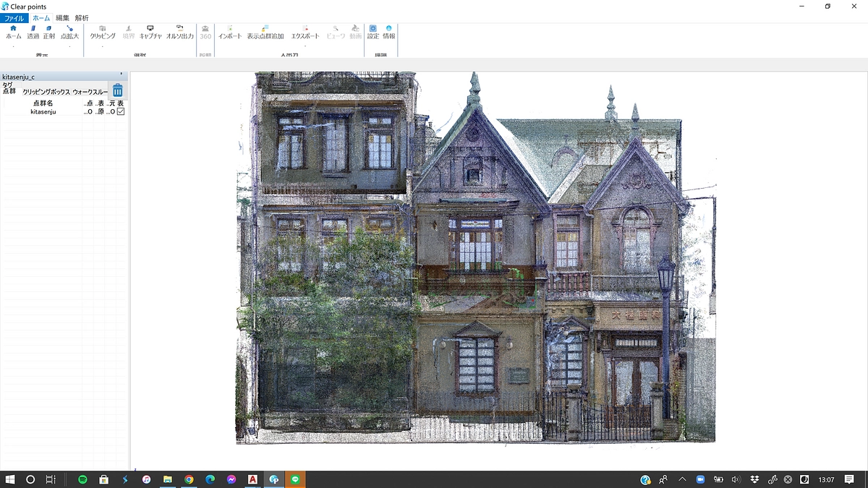Image resolution: width=868 pixels, height=488 pixels.
Task: Switch to the 解析 ribbon tab
Action: click(x=82, y=18)
